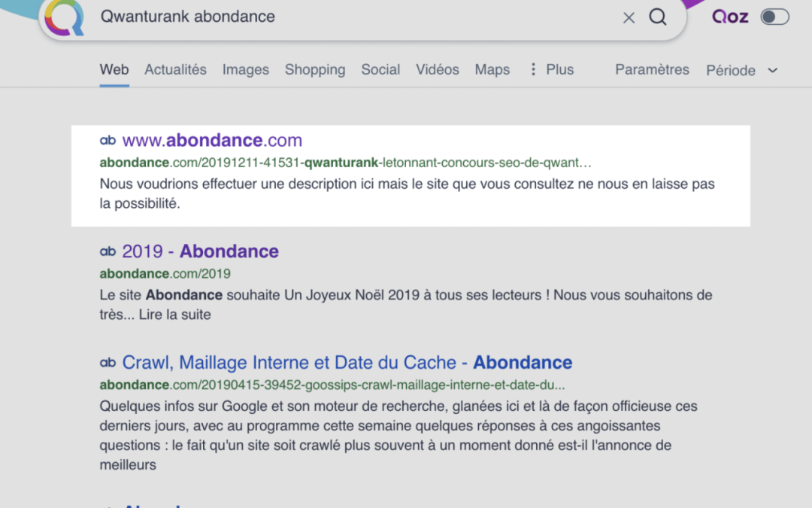Viewport: 812px width, 508px height.
Task: Open Paramètres settings
Action: point(652,69)
